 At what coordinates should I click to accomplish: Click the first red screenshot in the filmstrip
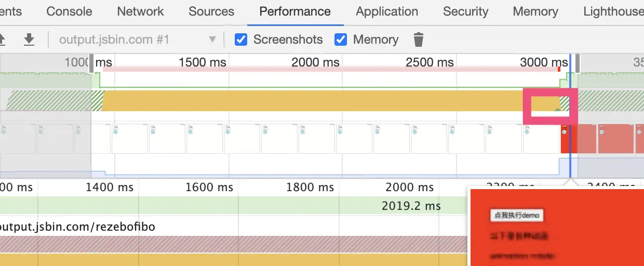565,138
